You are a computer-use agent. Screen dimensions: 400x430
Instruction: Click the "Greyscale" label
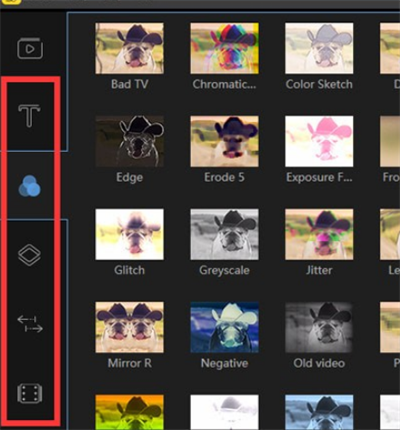coord(224,270)
